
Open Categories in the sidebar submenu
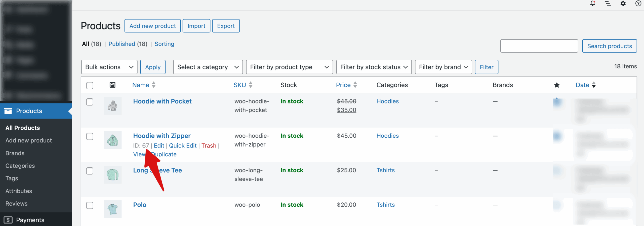[x=20, y=166]
